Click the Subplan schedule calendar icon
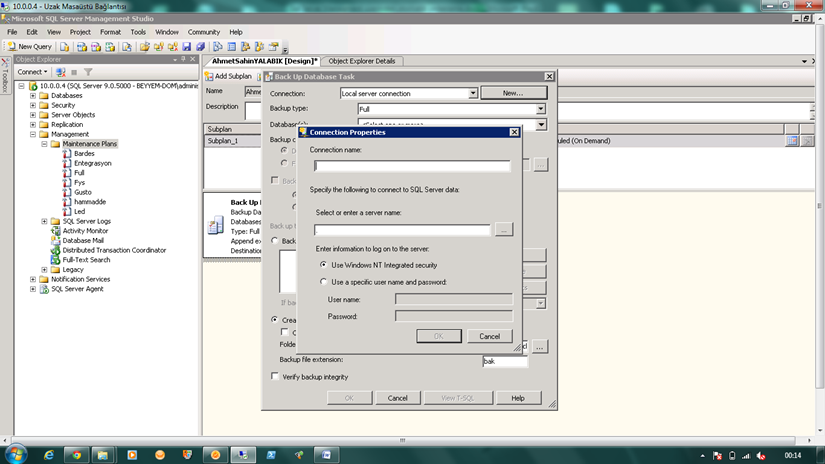This screenshot has width=825, height=464. coord(792,140)
